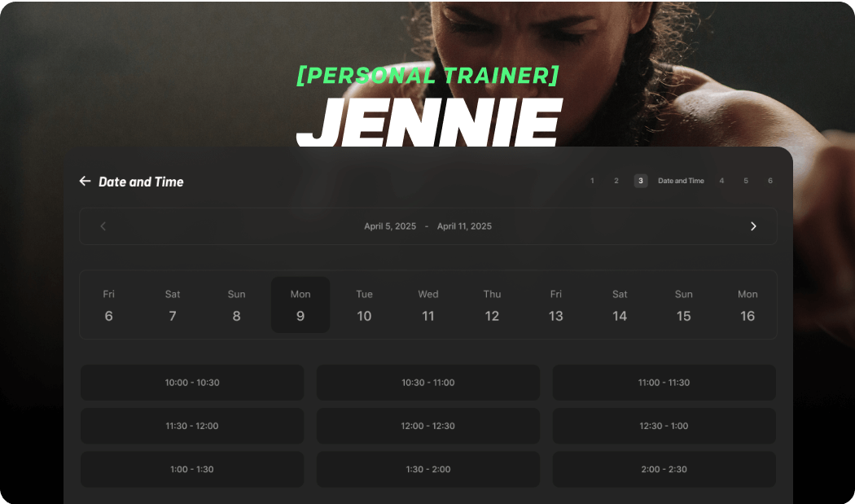
Task: Choose Monday 16 in the date row
Action: coord(747,305)
